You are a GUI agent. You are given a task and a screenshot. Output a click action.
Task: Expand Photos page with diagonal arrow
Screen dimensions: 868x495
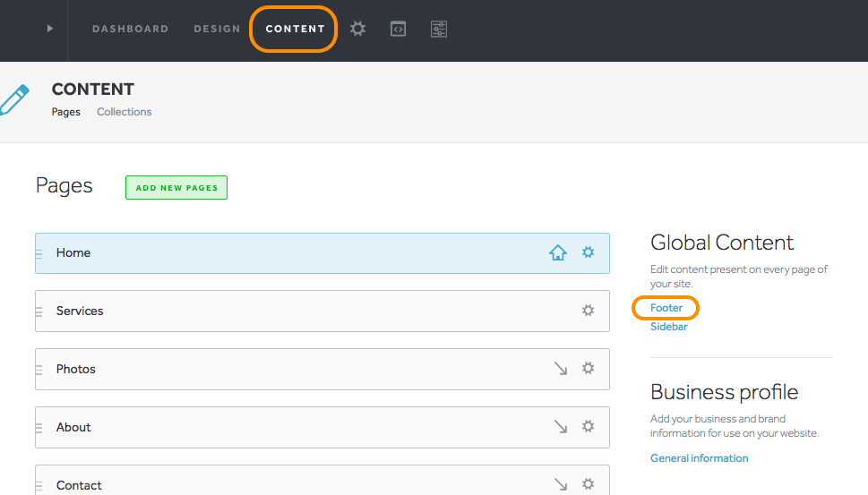[560, 369]
